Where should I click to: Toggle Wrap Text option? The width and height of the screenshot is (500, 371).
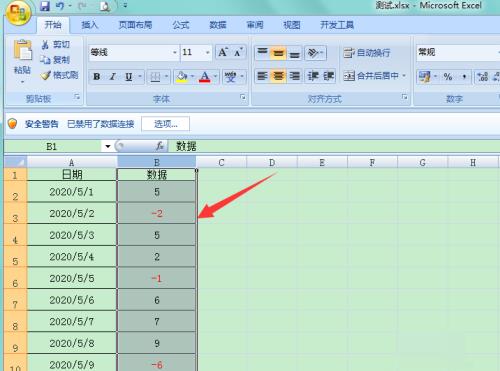pos(366,53)
